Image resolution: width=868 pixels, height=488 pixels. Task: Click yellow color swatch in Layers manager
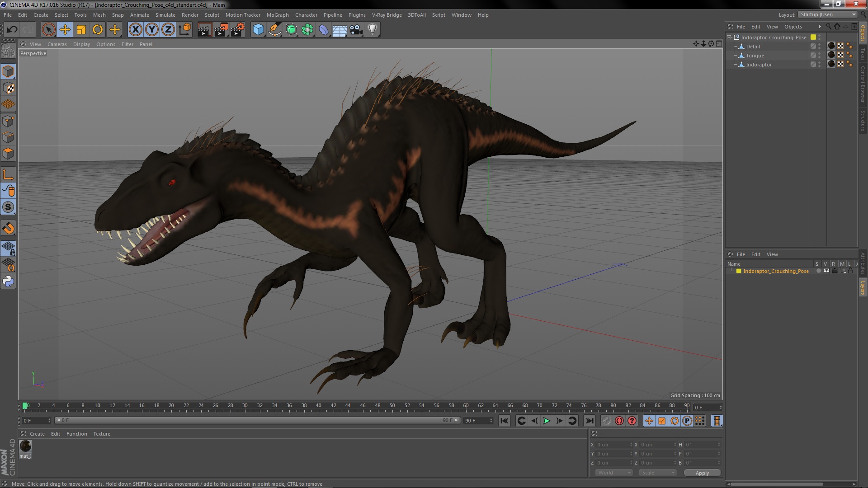739,271
